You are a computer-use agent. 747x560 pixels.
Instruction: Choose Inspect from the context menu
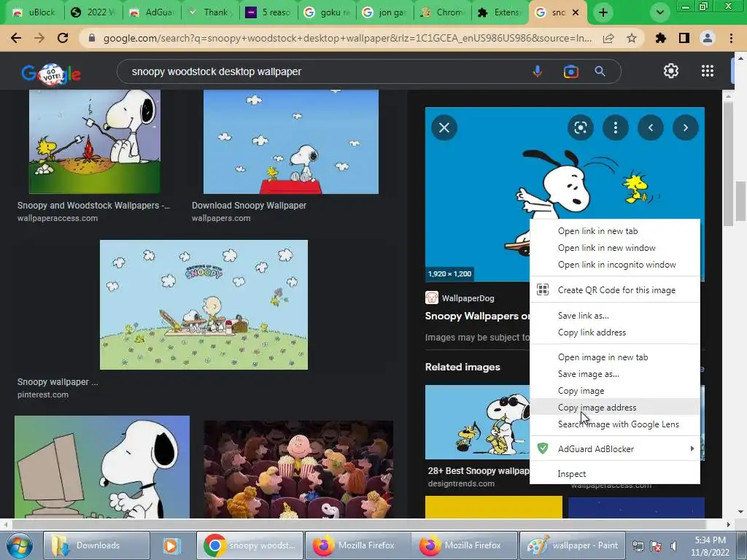tap(615, 474)
